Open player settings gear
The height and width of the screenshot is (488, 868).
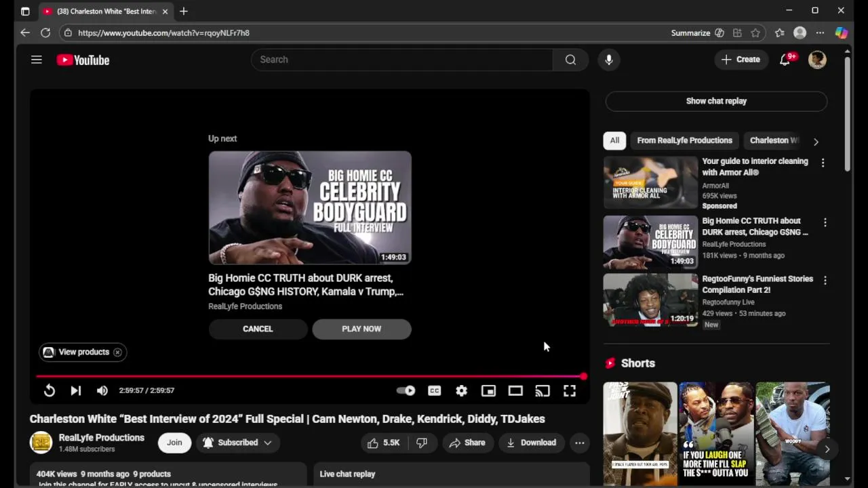click(462, 390)
